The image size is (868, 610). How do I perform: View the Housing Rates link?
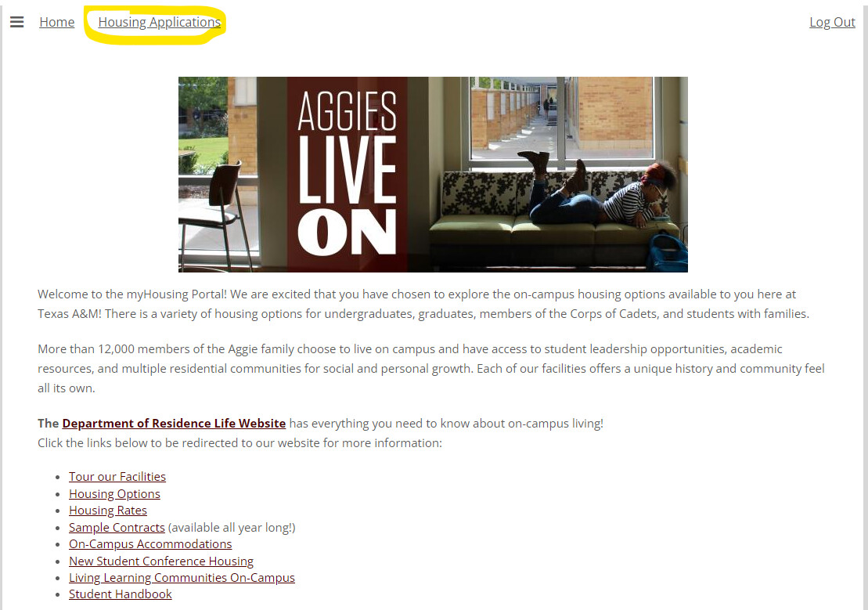[x=108, y=511]
